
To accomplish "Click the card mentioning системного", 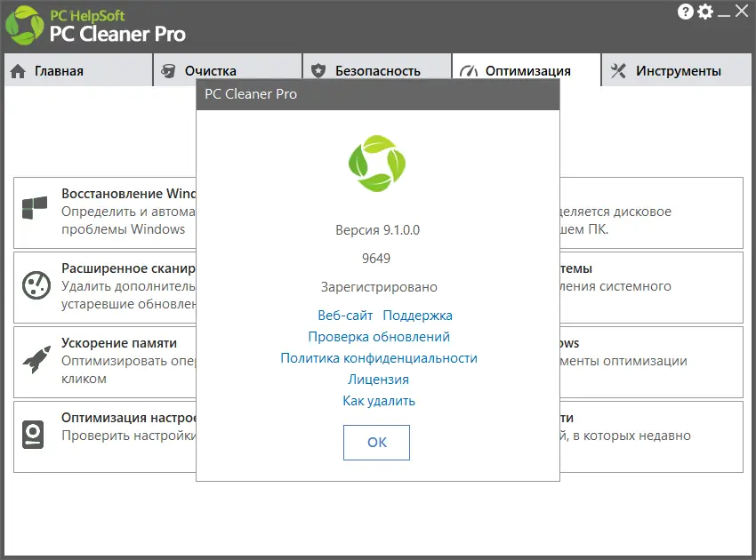I will (x=651, y=288).
